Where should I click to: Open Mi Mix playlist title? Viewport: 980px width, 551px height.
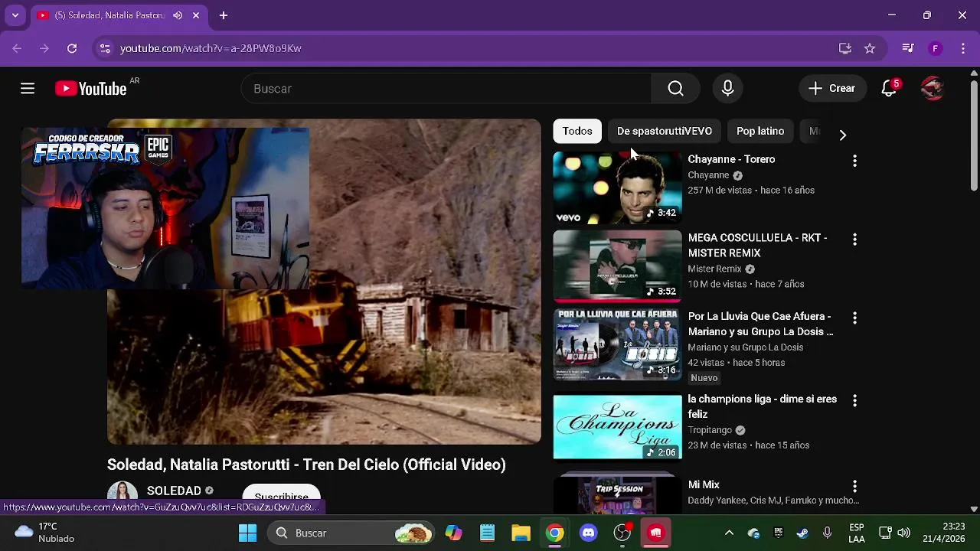[x=704, y=484]
